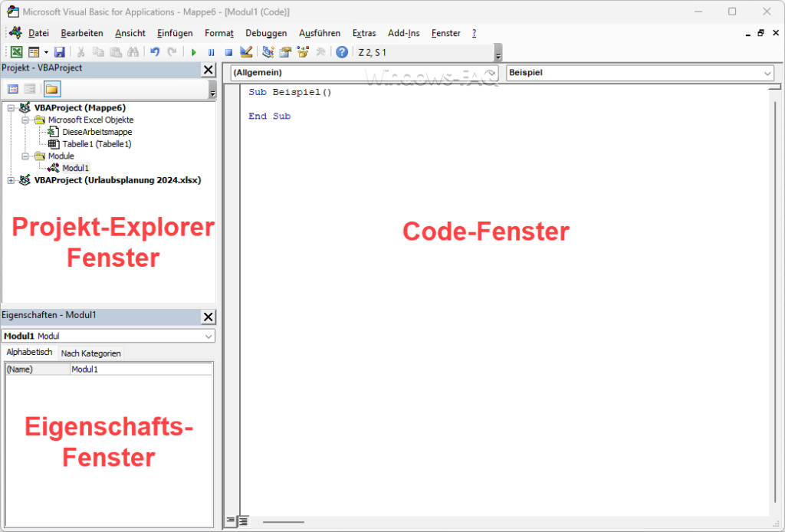Open Project Explorer via toolbar icon
Screen dimensions: 785x532
click(x=268, y=52)
